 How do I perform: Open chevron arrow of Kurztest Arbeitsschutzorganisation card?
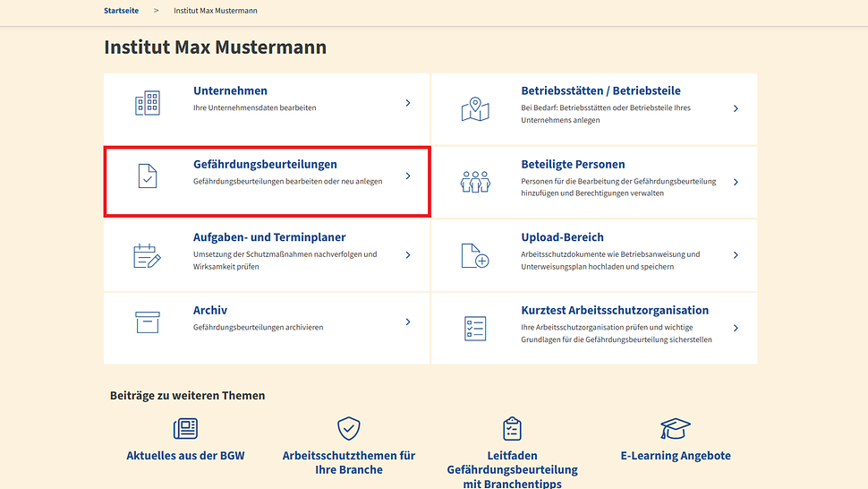[x=736, y=329]
